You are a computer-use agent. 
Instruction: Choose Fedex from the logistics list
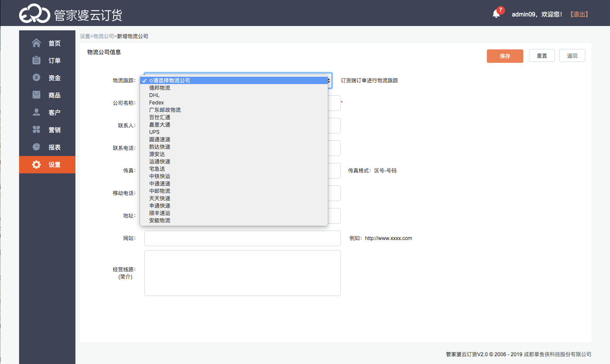pos(234,103)
